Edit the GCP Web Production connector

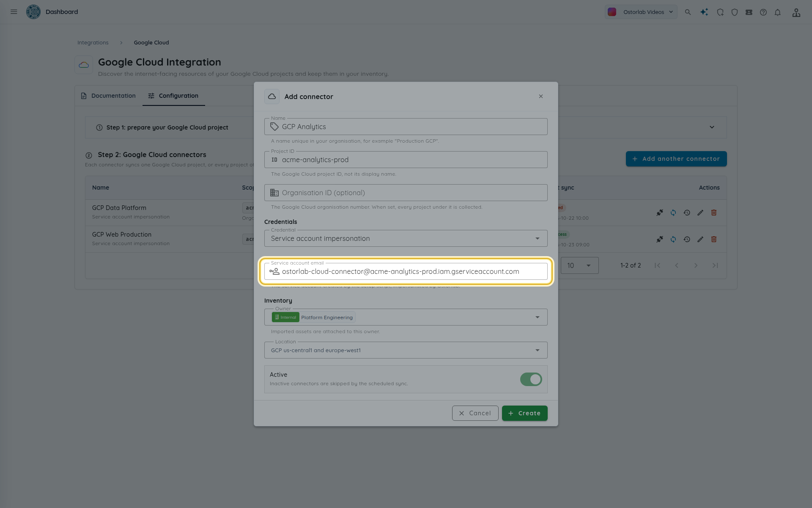tap(700, 239)
